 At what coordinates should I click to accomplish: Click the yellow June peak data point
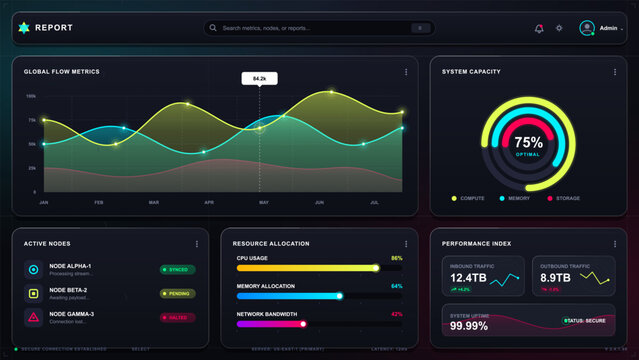coord(331,92)
